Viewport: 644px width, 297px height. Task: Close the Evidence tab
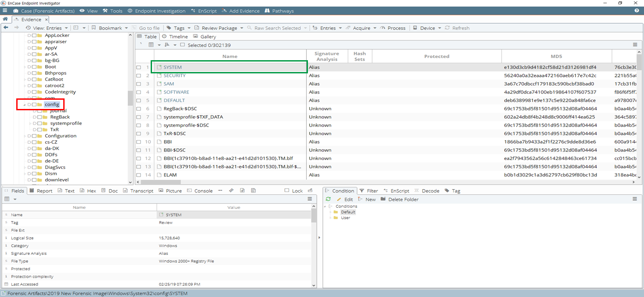pos(46,19)
